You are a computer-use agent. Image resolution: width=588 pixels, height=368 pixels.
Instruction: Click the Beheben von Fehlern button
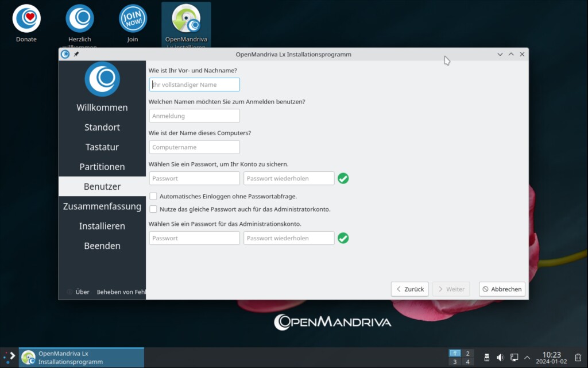[x=120, y=292]
